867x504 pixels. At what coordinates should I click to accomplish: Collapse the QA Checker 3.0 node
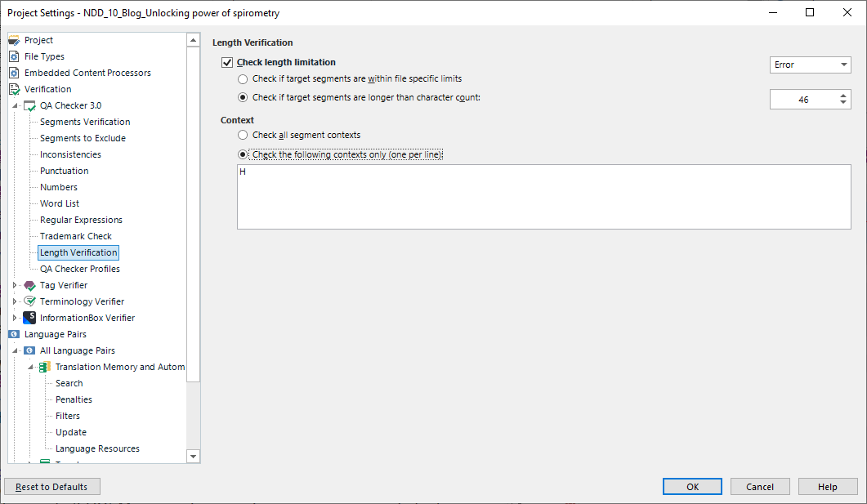click(x=15, y=105)
